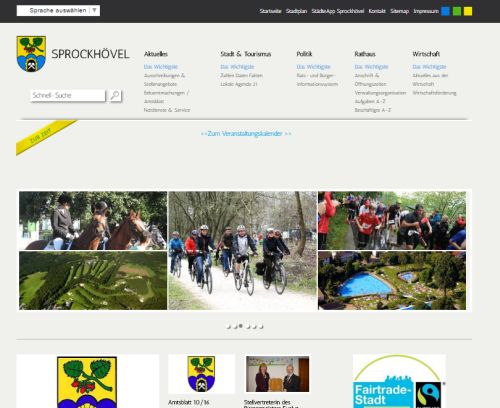This screenshot has width=500, height=408.
Task: Select the last slideshow dot
Action: click(x=261, y=327)
